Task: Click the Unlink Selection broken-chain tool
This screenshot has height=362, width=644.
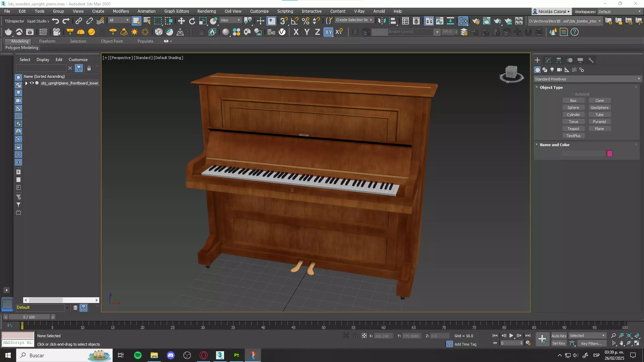Action: pyautogui.click(x=89, y=21)
